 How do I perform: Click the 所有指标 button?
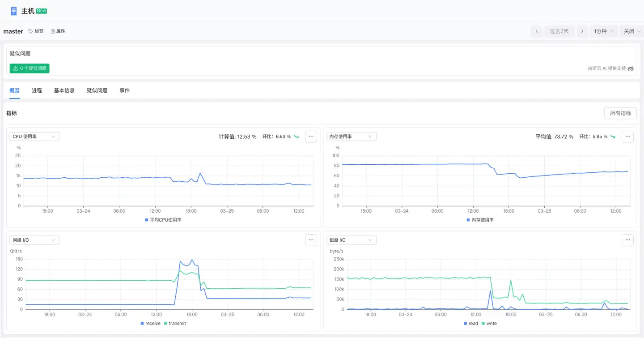click(x=620, y=113)
